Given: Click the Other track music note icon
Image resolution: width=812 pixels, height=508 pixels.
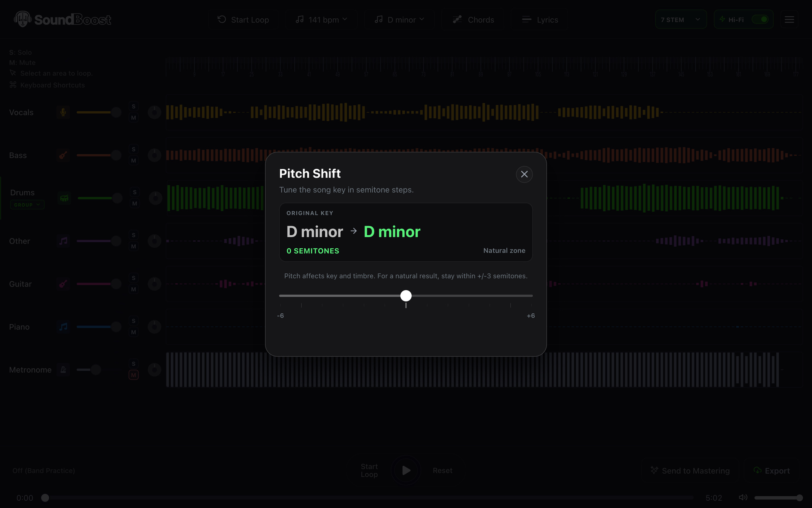Looking at the screenshot, I should 63,241.
